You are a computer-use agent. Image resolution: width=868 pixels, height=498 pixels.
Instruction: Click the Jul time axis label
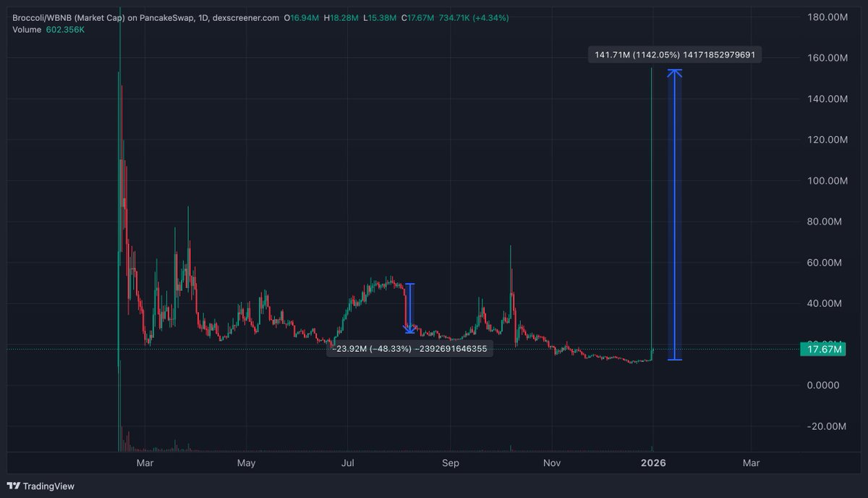(349, 463)
